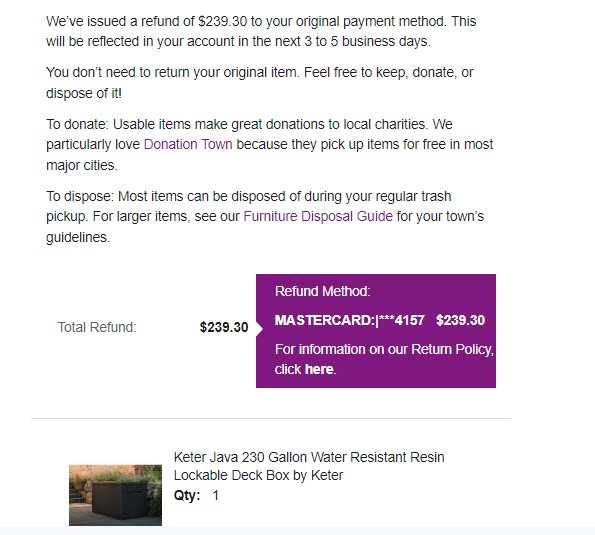The width and height of the screenshot is (595, 535).
Task: Click the "Refund Method:" heading
Action: 323,291
